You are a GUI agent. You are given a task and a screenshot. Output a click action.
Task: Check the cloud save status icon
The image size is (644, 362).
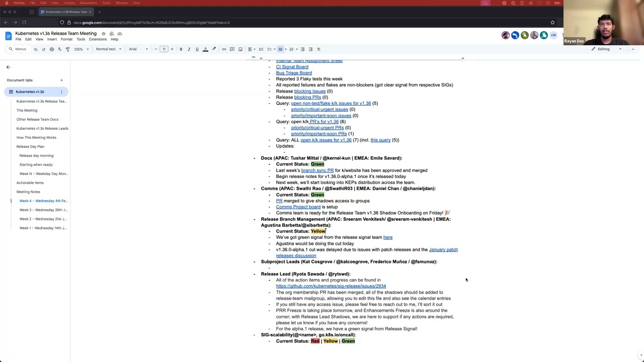(x=120, y=34)
